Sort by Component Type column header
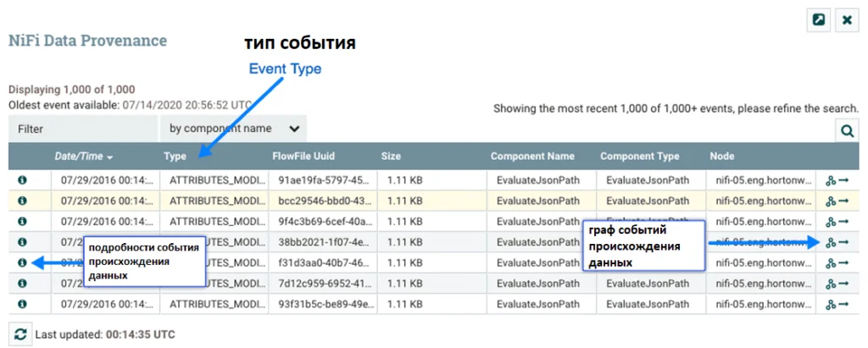 click(639, 157)
